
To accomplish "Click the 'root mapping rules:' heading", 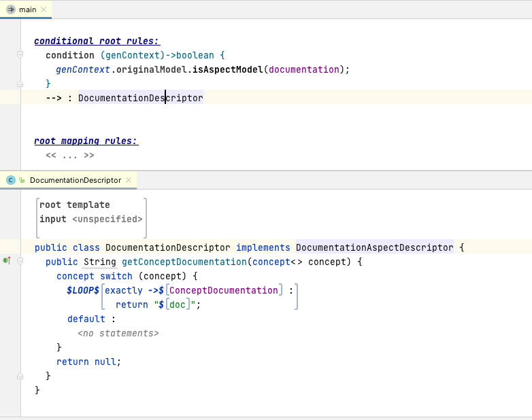I will [x=86, y=141].
